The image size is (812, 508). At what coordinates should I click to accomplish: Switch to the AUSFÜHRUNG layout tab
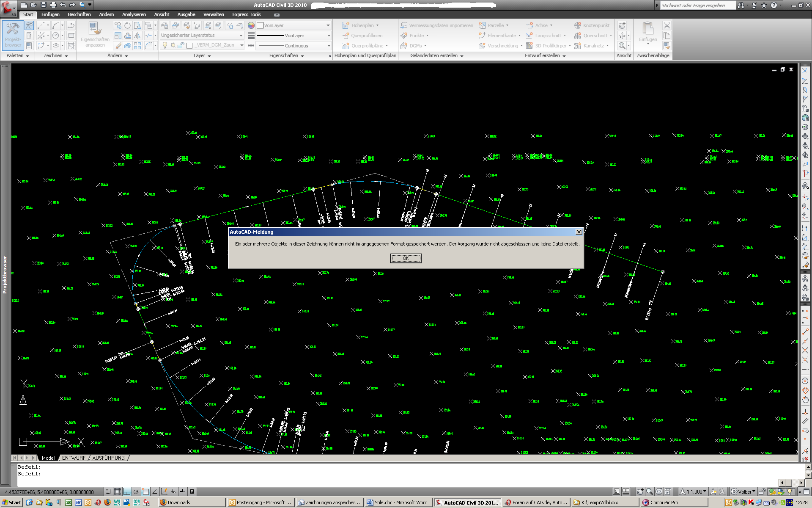(108, 458)
